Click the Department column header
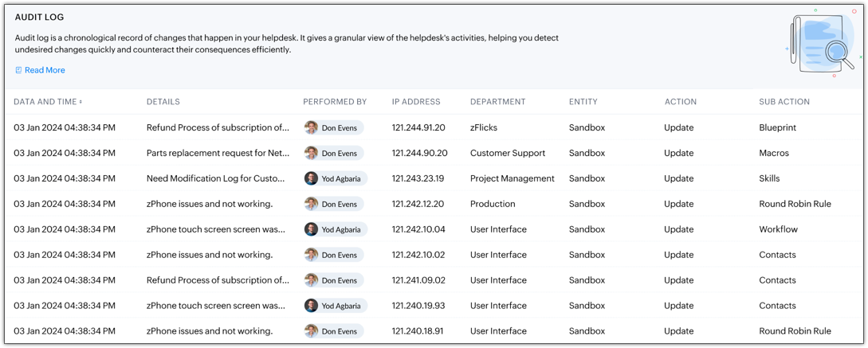The width and height of the screenshot is (868, 348). (x=498, y=102)
